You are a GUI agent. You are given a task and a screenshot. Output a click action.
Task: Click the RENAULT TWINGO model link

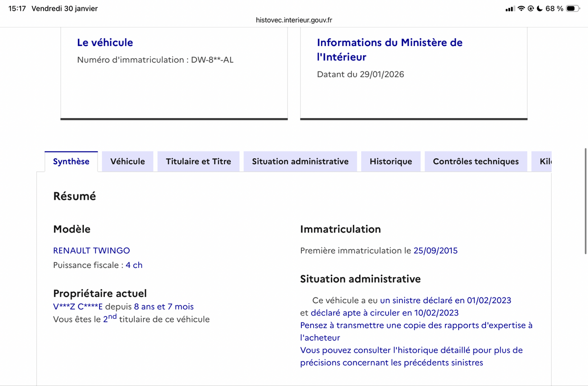click(x=92, y=251)
